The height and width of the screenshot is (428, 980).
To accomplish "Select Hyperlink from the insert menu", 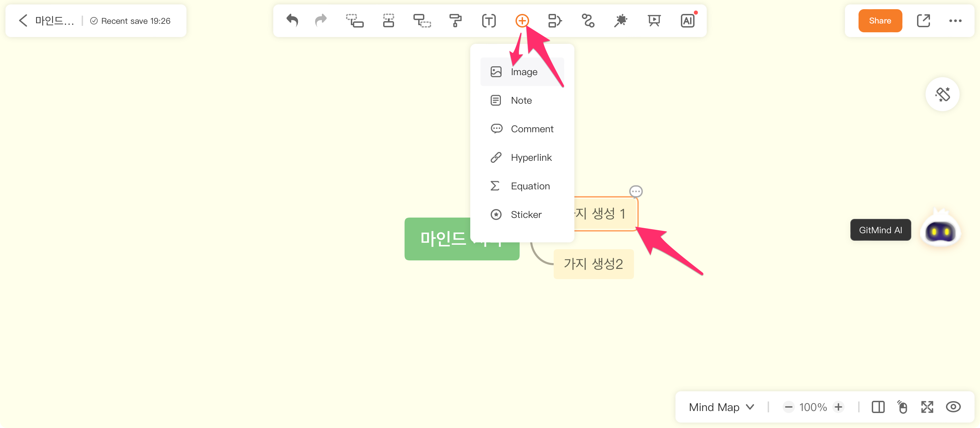I will [x=531, y=157].
